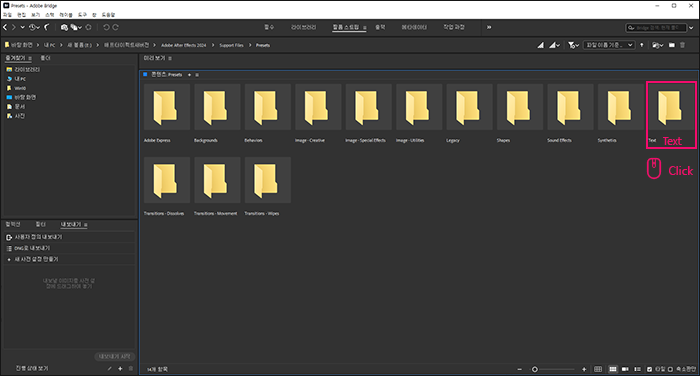Adjust the thumbnail size slider handle
Image resolution: width=700 pixels, height=376 pixels.
pos(534,369)
